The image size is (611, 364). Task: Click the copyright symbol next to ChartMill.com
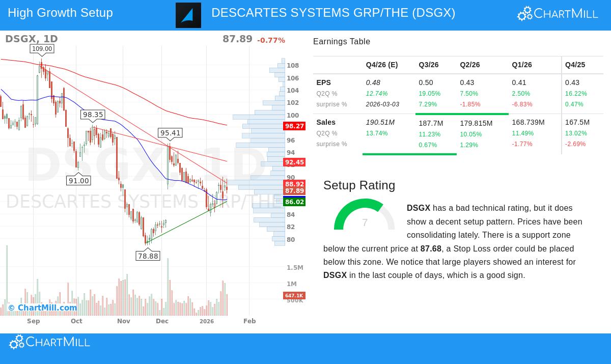click(11, 307)
